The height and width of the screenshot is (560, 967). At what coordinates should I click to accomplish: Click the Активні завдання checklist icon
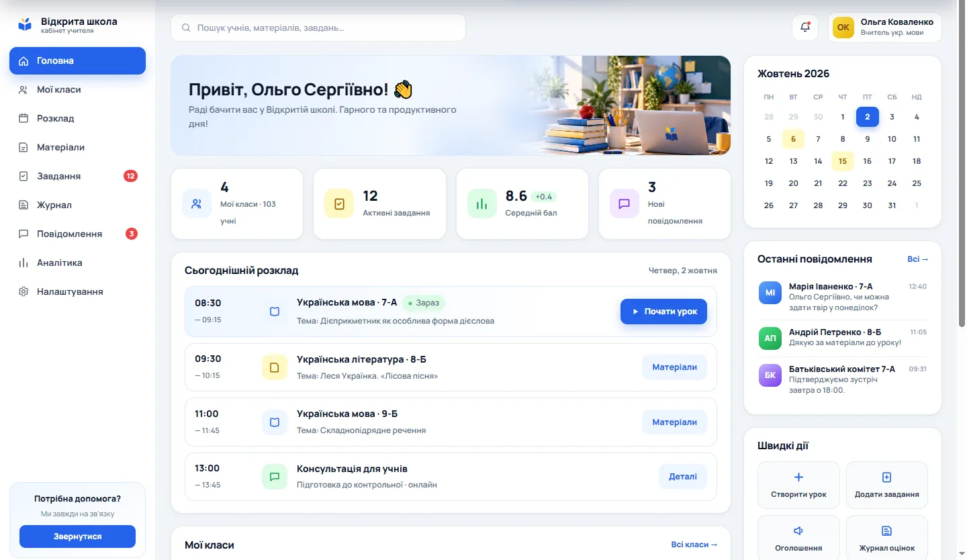(x=339, y=204)
